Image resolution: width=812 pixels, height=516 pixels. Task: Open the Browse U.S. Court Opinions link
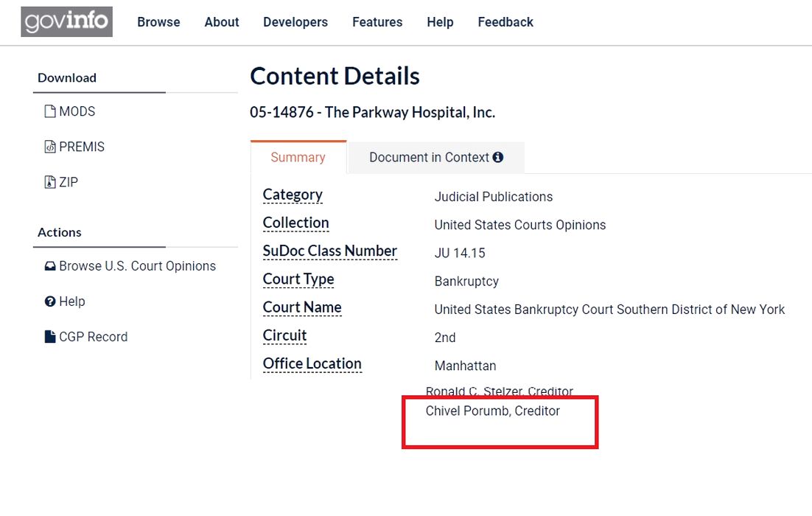138,266
